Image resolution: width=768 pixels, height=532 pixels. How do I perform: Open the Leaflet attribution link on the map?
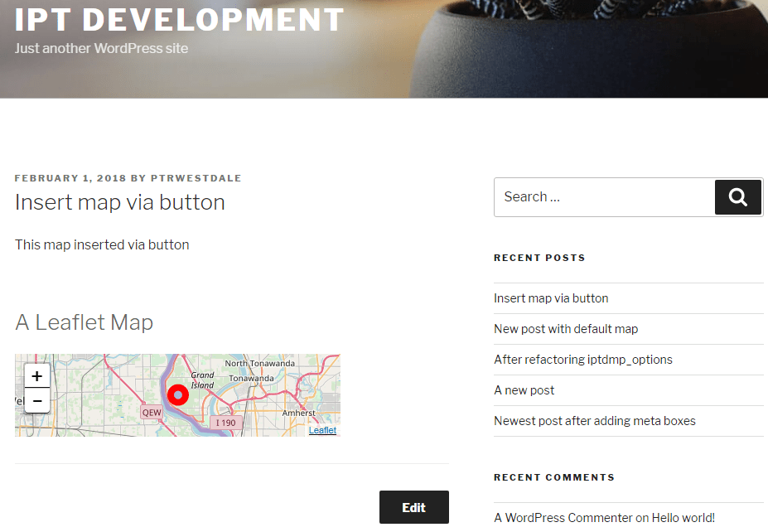click(322, 430)
